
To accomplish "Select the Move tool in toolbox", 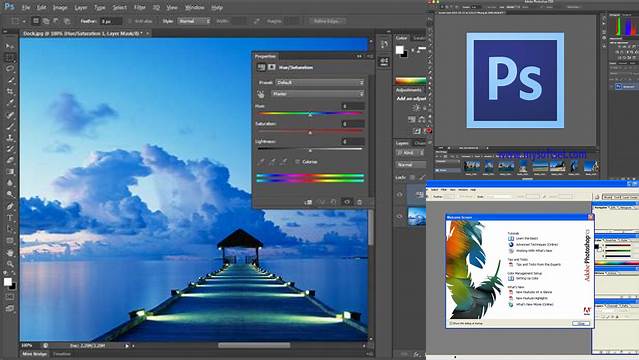I will 9,46.
